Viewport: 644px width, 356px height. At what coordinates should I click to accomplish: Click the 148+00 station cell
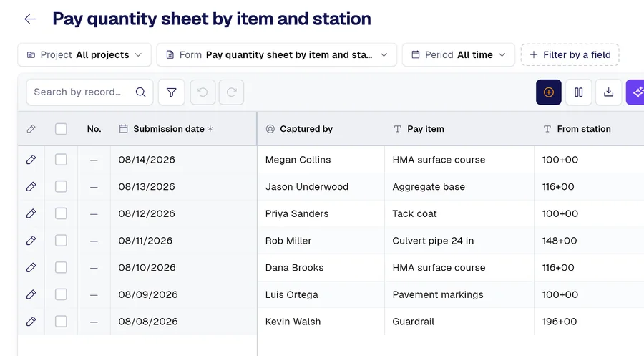590,241
